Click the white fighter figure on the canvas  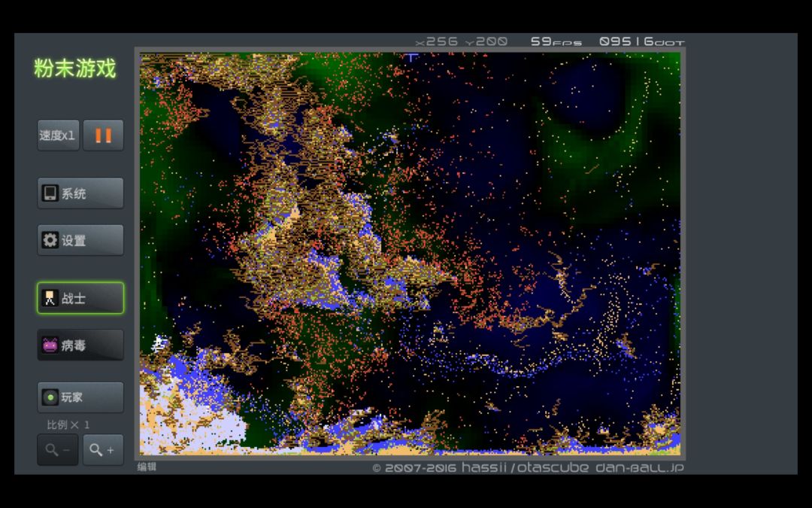coord(159,343)
